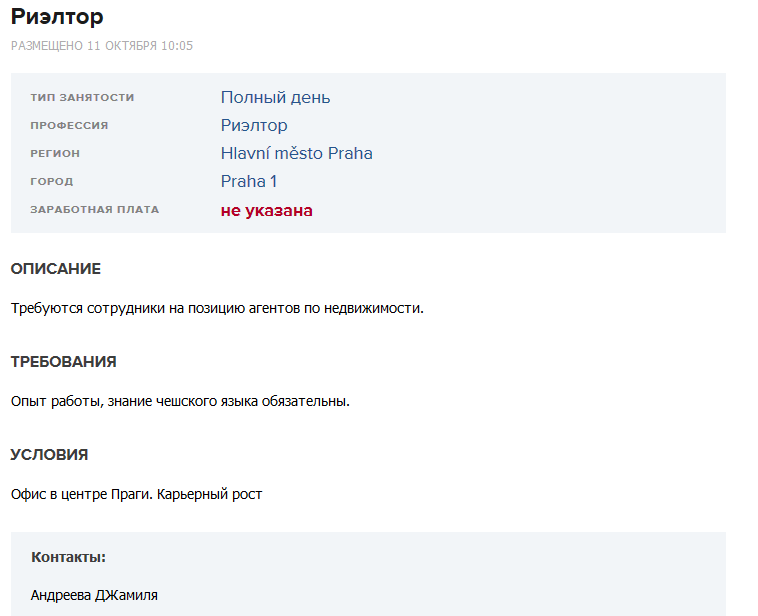Select the "Тип занятости" field label
Viewport: 758px width, 616px height.
pyautogui.click(x=82, y=98)
